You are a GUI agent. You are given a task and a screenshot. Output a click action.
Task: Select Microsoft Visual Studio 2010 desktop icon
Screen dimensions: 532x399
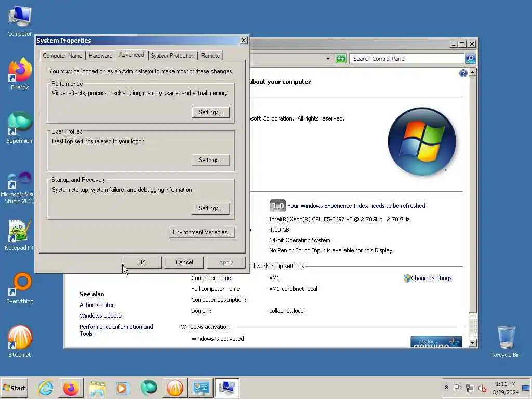point(19,187)
